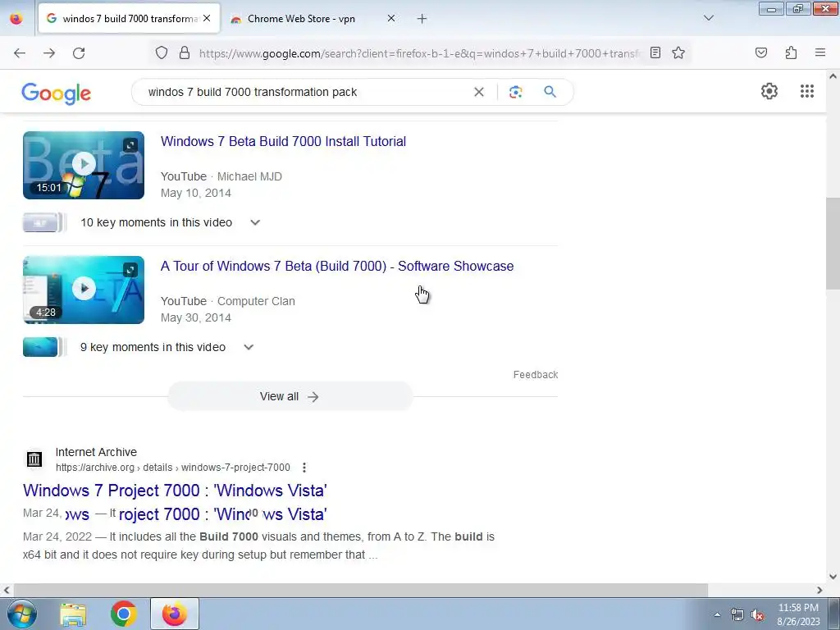
Task: Open A Tour of Windows 7 Beta link
Action: (337, 267)
